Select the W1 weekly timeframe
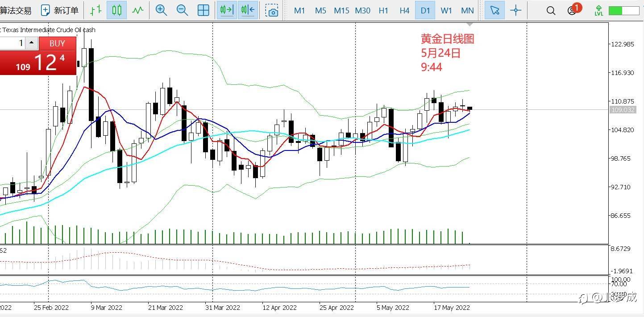 click(446, 10)
